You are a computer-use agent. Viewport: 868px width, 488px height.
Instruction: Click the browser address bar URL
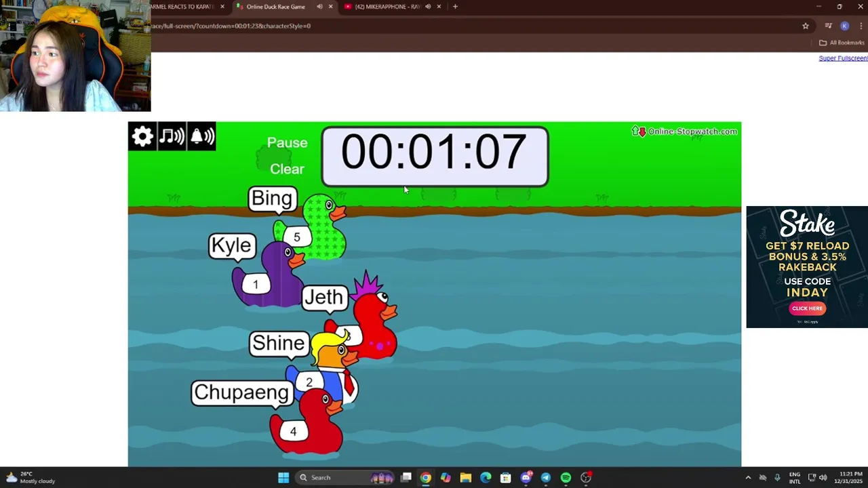point(231,26)
